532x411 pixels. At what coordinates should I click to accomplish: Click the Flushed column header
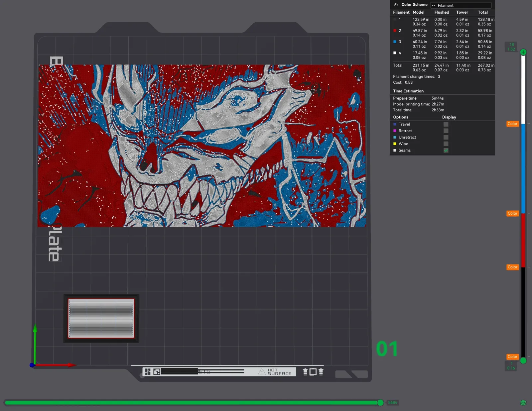point(442,12)
